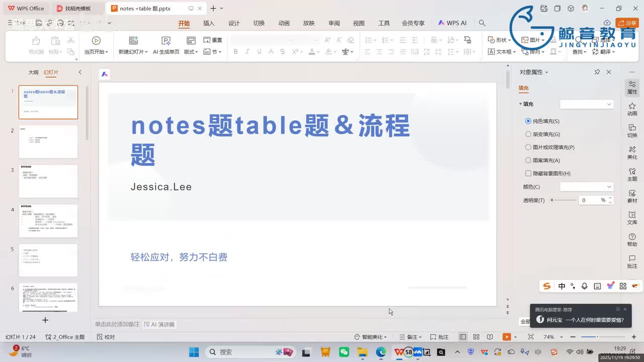Click the clear formatting eraser icon

(x=351, y=40)
